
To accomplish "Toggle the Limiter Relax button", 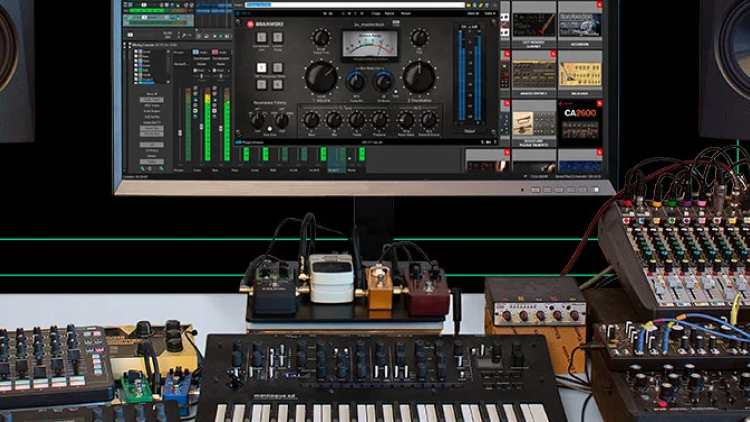I will click(x=277, y=37).
